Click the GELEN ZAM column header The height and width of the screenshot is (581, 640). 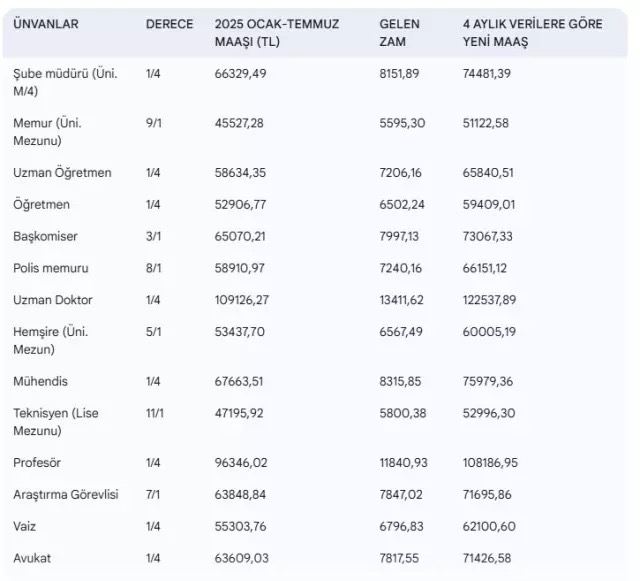[400, 33]
